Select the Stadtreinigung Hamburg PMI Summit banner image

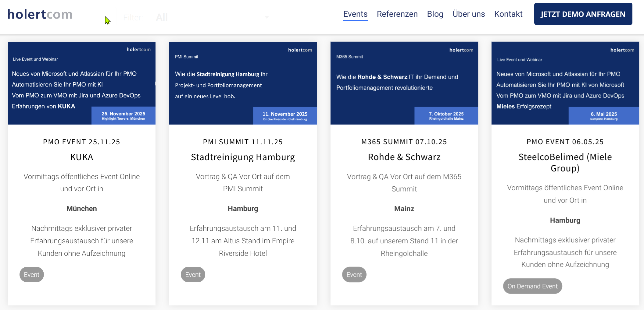pos(243,83)
